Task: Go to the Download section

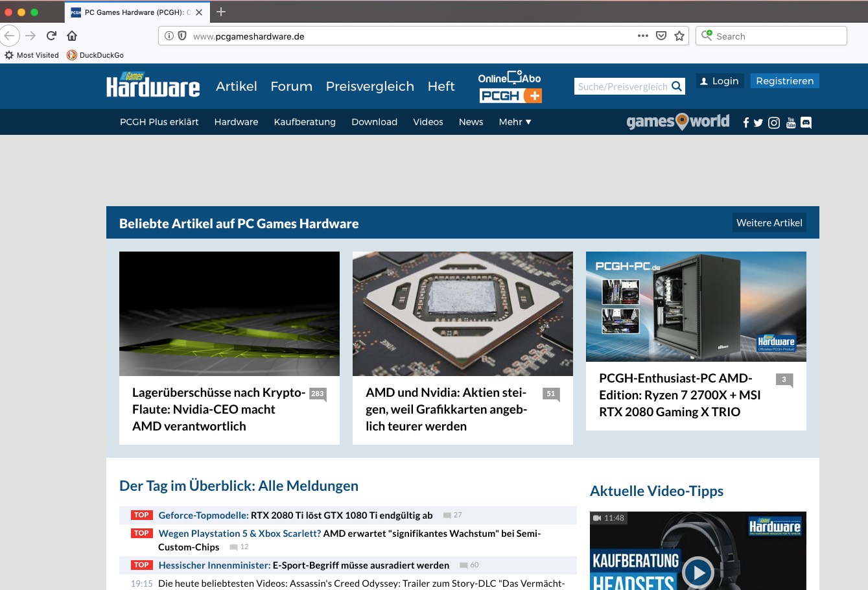Action: pos(375,122)
